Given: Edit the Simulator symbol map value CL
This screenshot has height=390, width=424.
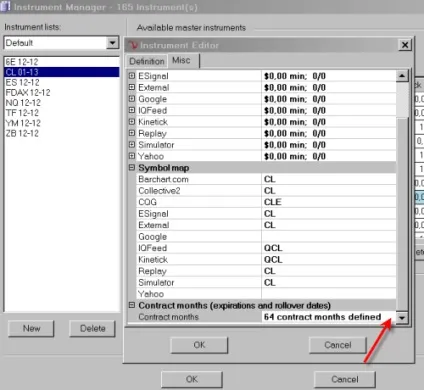Looking at the screenshot, I should [x=329, y=282].
